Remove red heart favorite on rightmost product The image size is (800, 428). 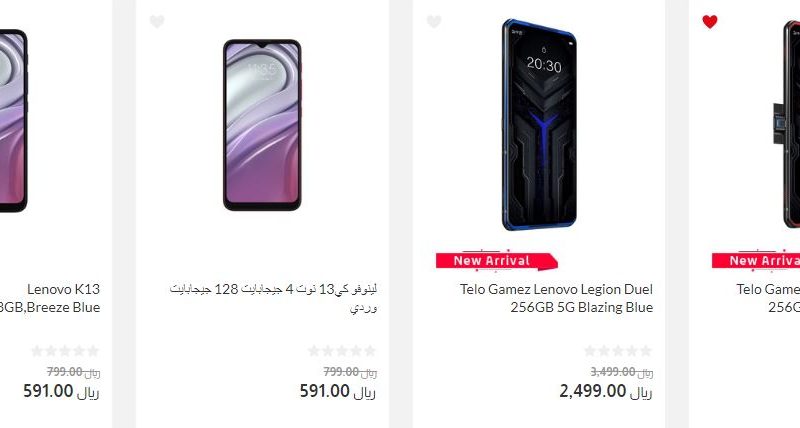(x=710, y=21)
